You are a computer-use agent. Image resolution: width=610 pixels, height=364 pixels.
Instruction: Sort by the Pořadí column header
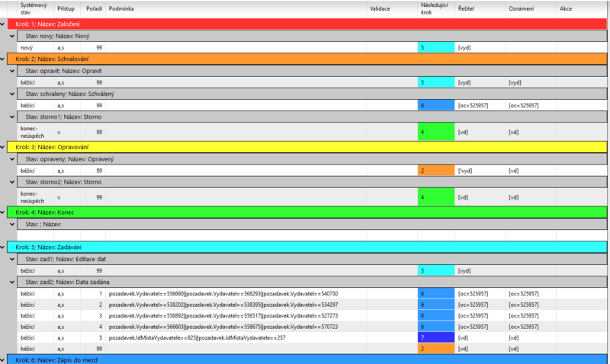pyautogui.click(x=93, y=8)
